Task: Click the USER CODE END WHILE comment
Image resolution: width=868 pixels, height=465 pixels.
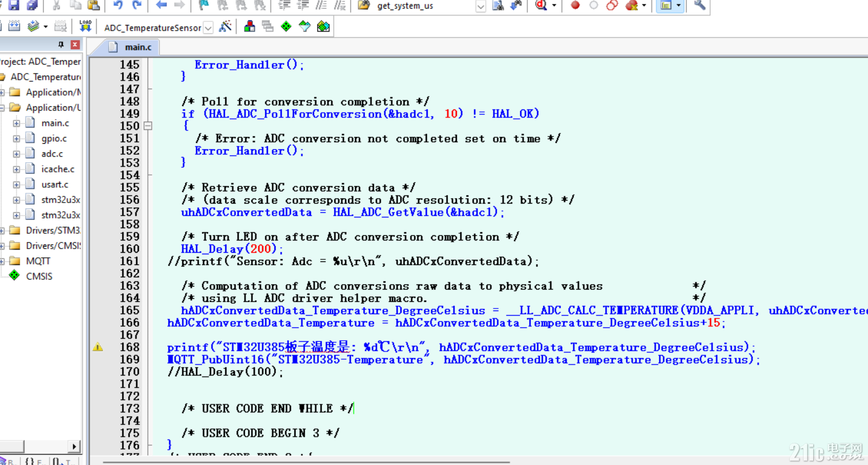Action: [x=267, y=409]
